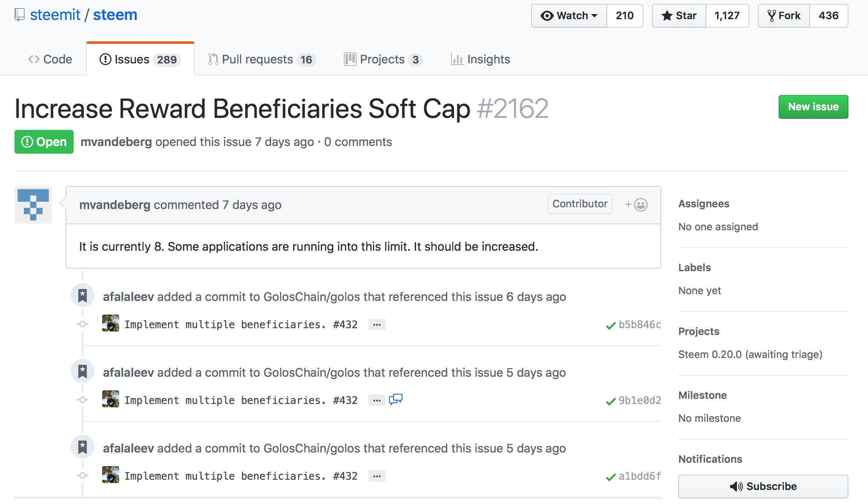This screenshot has height=504, width=868.
Task: Click the Contributor badge
Action: [580, 204]
